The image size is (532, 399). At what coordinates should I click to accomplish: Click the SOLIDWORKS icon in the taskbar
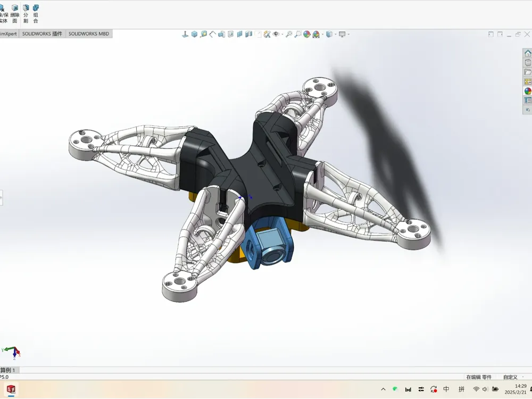click(11, 389)
